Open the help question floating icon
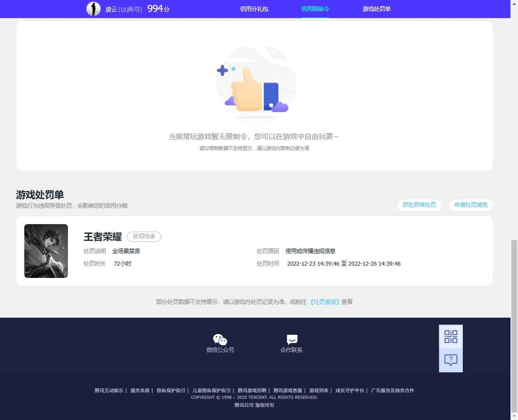518x420 pixels. point(450,360)
